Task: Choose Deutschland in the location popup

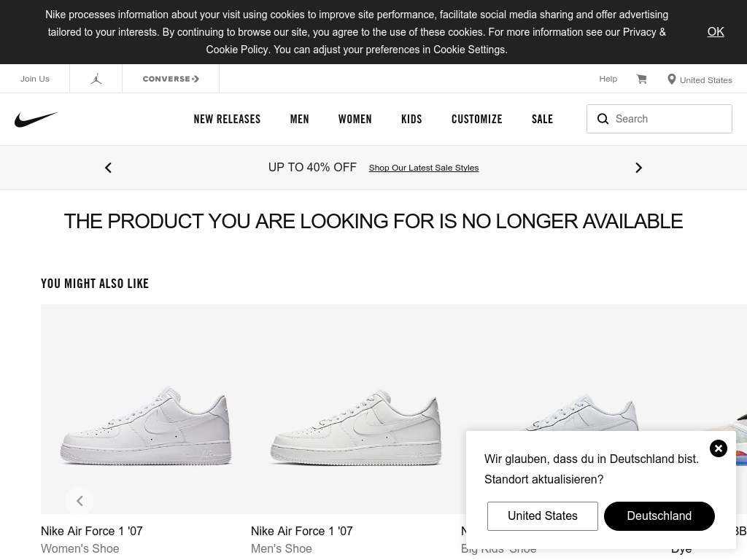Action: (659, 516)
